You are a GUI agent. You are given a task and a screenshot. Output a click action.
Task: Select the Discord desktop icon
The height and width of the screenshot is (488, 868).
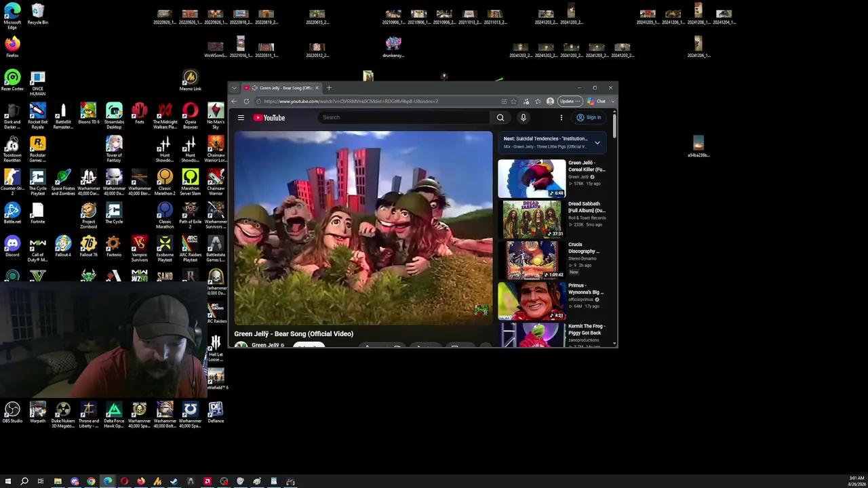tap(12, 247)
